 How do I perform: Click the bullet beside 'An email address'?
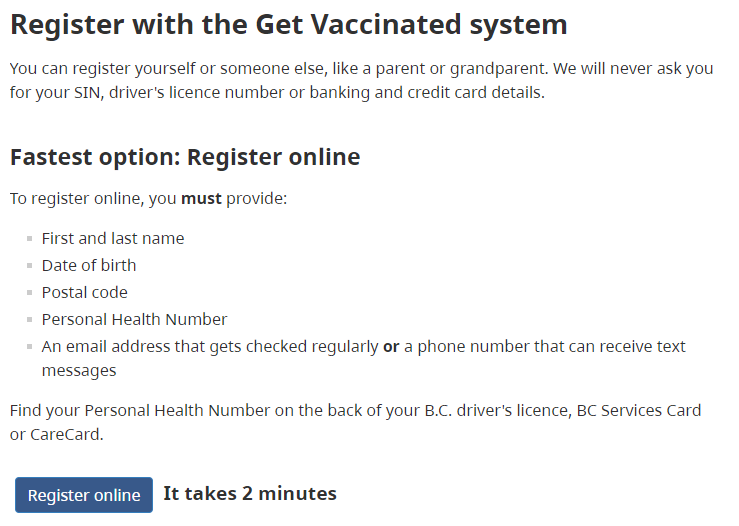point(30,347)
